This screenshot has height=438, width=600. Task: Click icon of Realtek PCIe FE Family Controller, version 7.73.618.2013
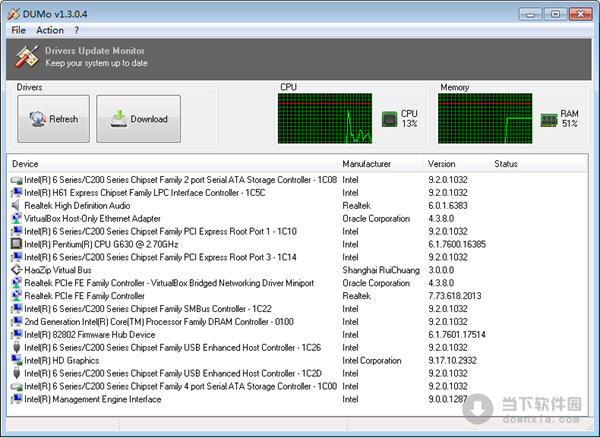click(16, 296)
